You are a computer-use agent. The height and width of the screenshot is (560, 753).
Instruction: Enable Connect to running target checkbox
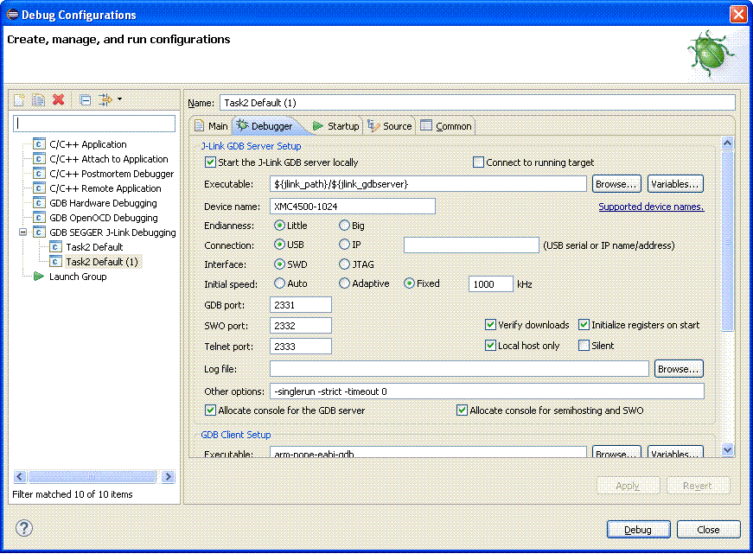[x=478, y=162]
